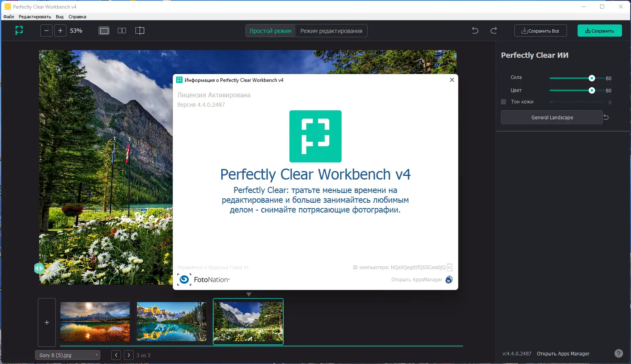The width and height of the screenshot is (631, 364).
Task: Zoom in with the plus button
Action: click(x=60, y=31)
